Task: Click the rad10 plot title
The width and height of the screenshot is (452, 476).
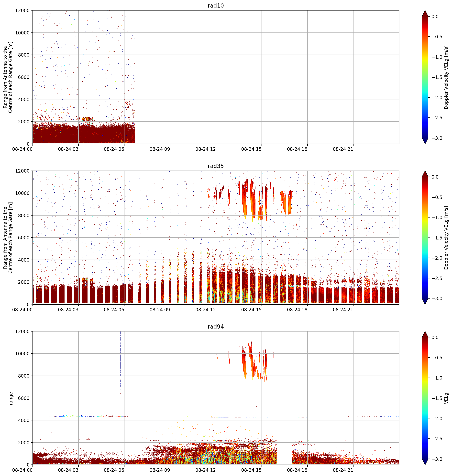Action: click(216, 6)
